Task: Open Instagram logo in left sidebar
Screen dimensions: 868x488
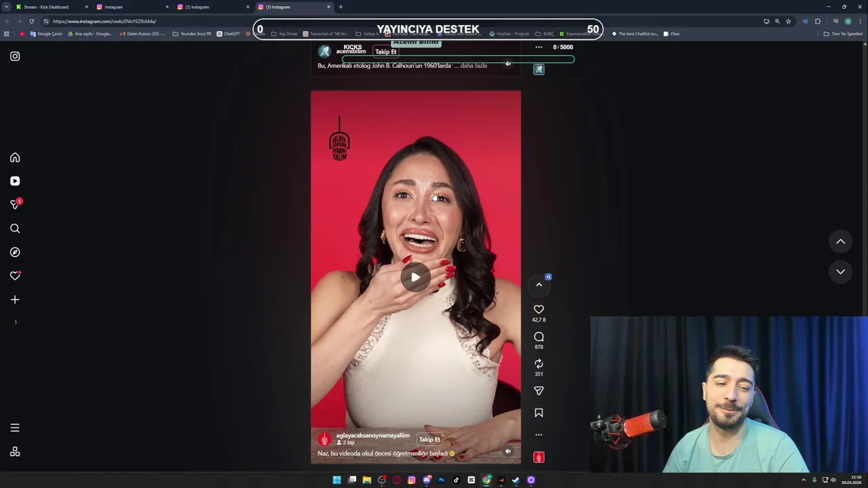Action: [x=15, y=56]
